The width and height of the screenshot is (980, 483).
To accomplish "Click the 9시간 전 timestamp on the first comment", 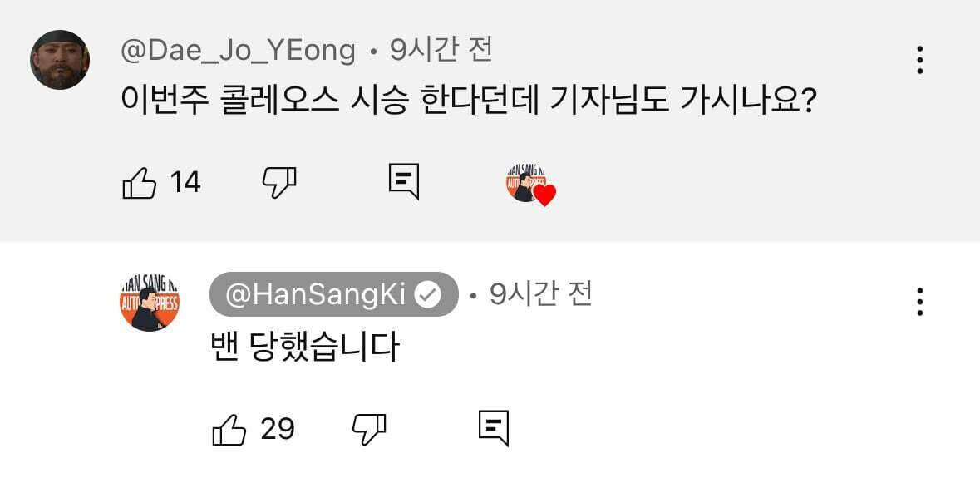I will tap(441, 50).
